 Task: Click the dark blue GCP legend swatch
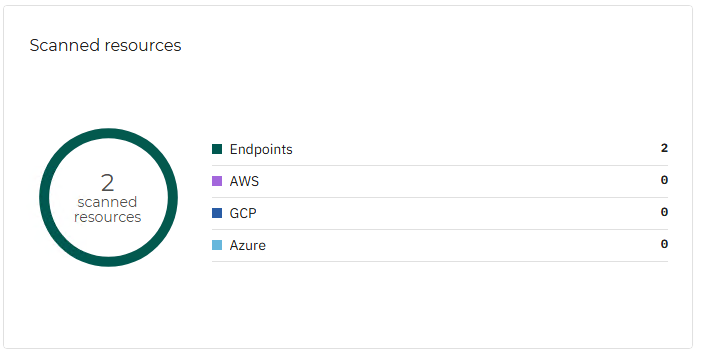coord(217,213)
